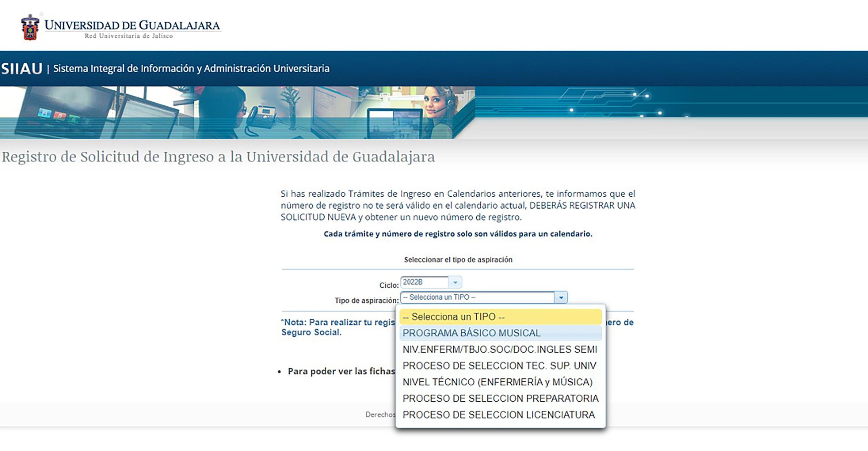
Task: Click the Universidad de Guadalajara crest logo
Action: coord(30,28)
